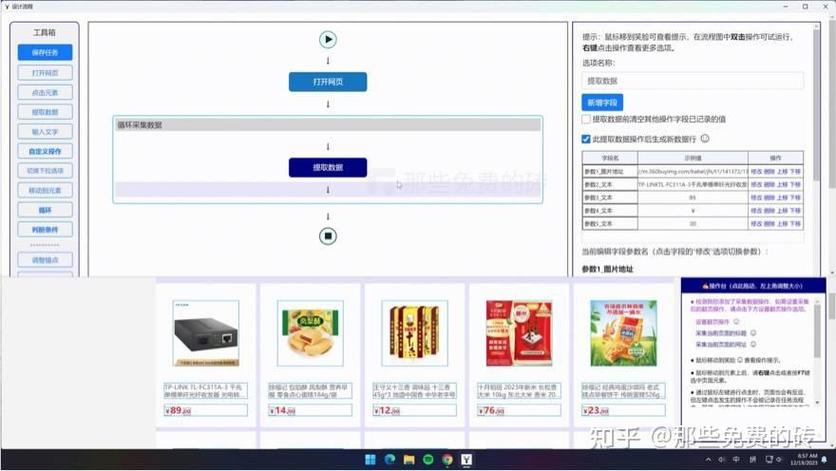Click the help smiley beside 生成新数据行 checkbox

tap(705, 139)
